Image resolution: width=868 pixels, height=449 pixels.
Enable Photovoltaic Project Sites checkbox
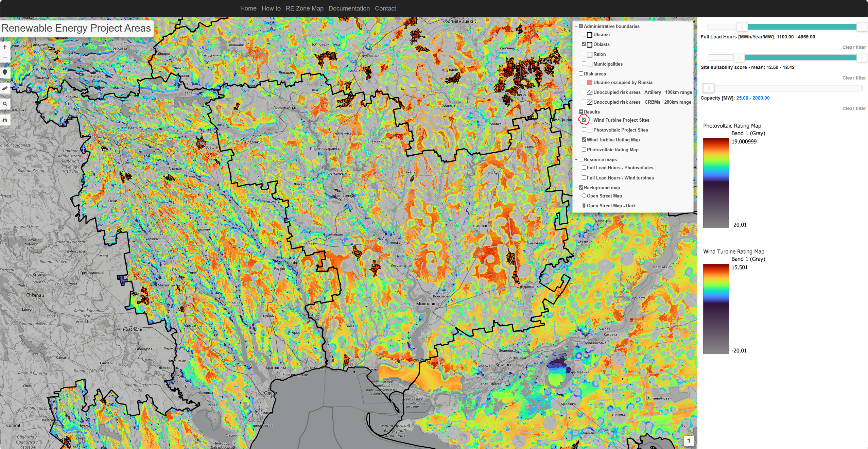[x=584, y=130]
